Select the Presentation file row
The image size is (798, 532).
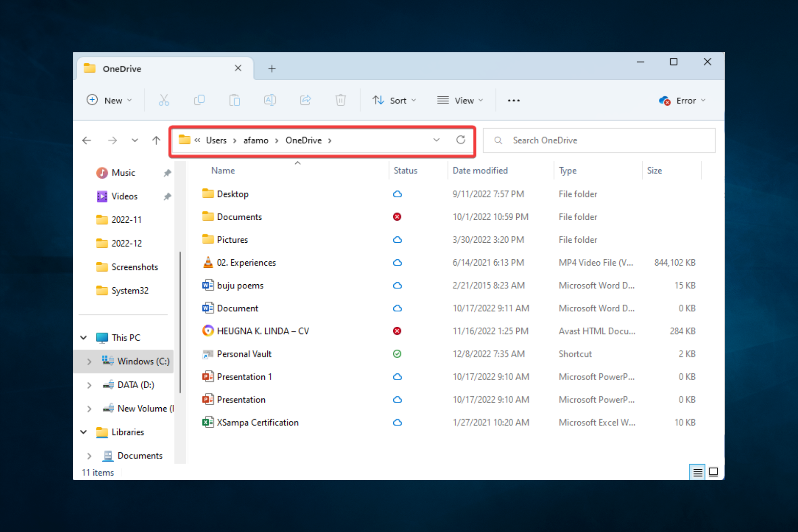tap(449, 400)
